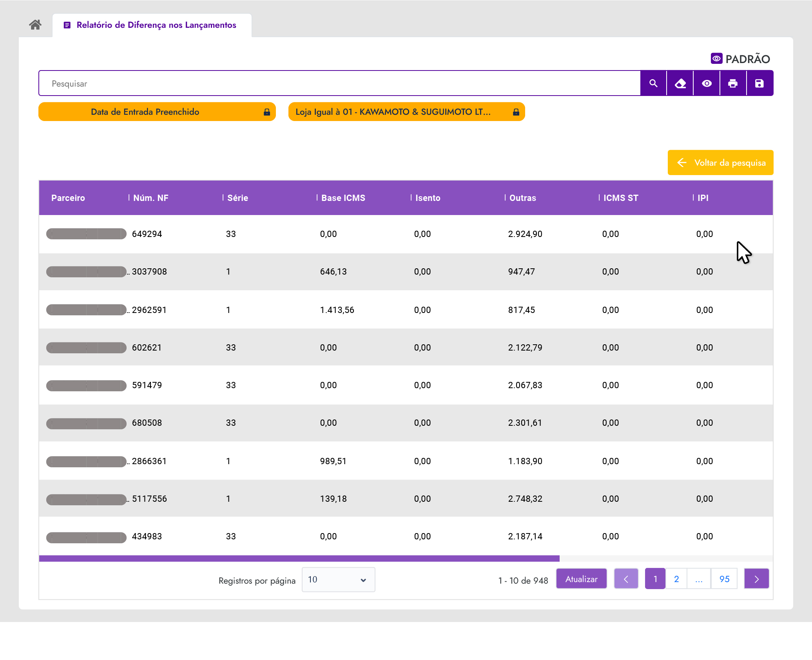Click the search magnifier icon
Viewport: 812px width, 660px height.
coord(653,83)
